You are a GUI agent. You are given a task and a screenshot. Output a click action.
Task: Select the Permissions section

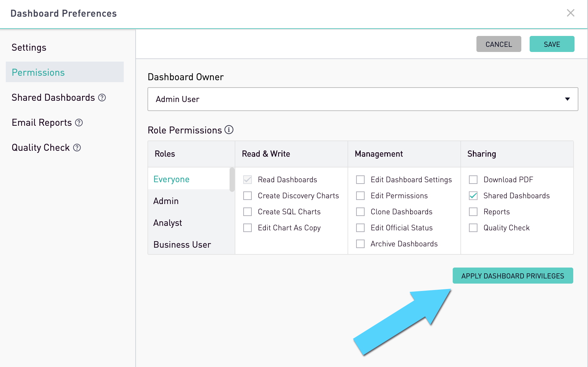[65, 72]
